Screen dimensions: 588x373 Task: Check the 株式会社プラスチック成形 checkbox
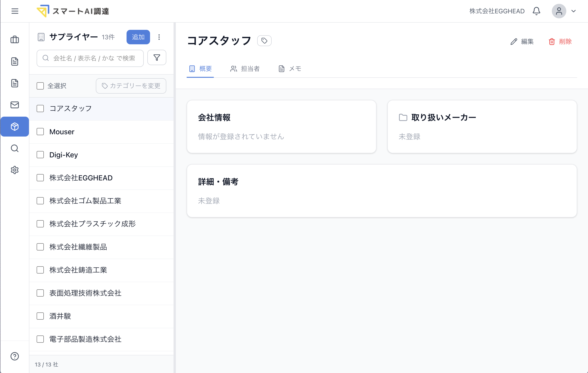point(40,224)
